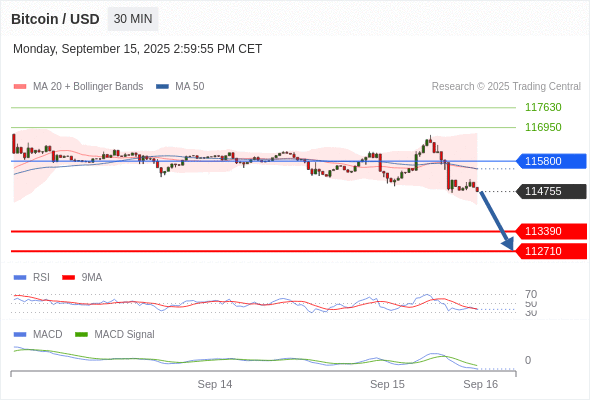Toggle the MACD legend entry

(x=38, y=334)
